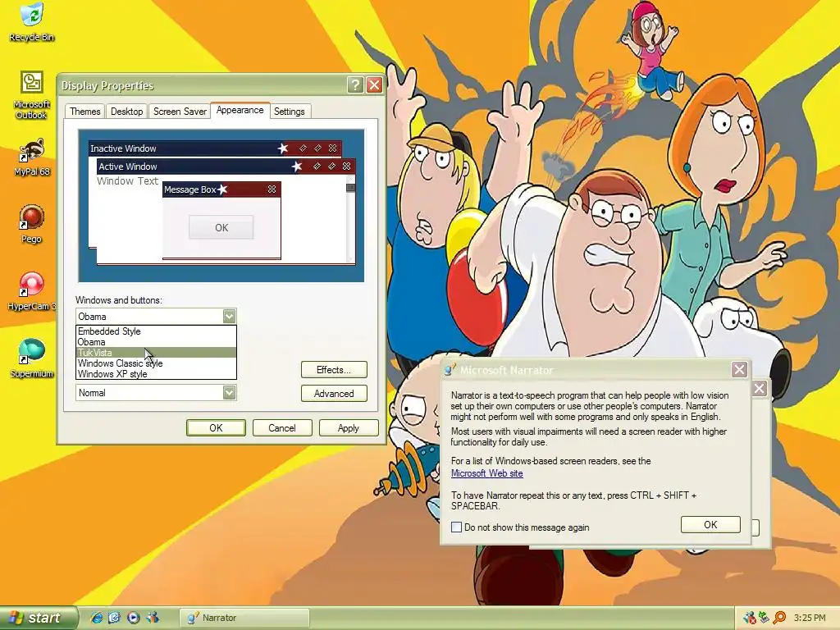Screen dimensions: 840x630
Task: Choose Embedded Style from the list
Action: tap(156, 331)
